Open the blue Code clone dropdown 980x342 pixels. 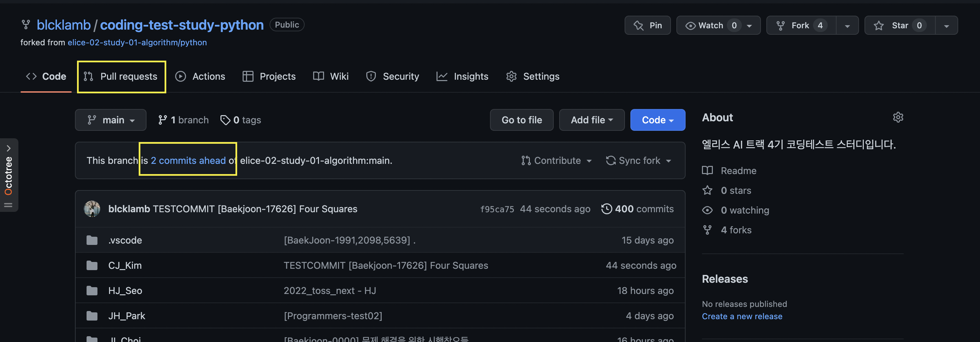point(657,120)
